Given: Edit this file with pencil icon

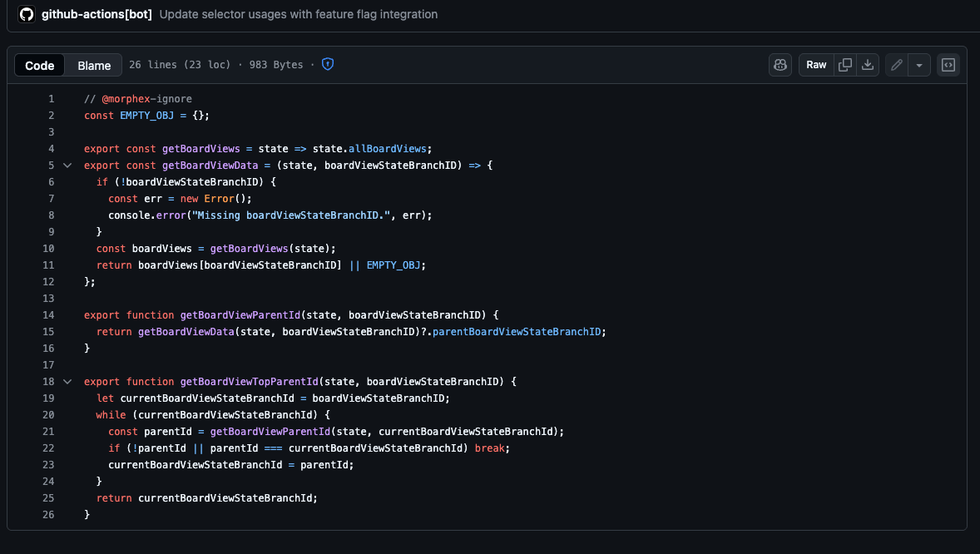Looking at the screenshot, I should [x=896, y=64].
